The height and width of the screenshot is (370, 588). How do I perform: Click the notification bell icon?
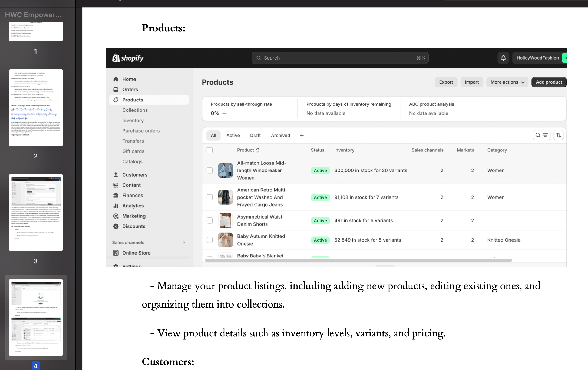(503, 58)
